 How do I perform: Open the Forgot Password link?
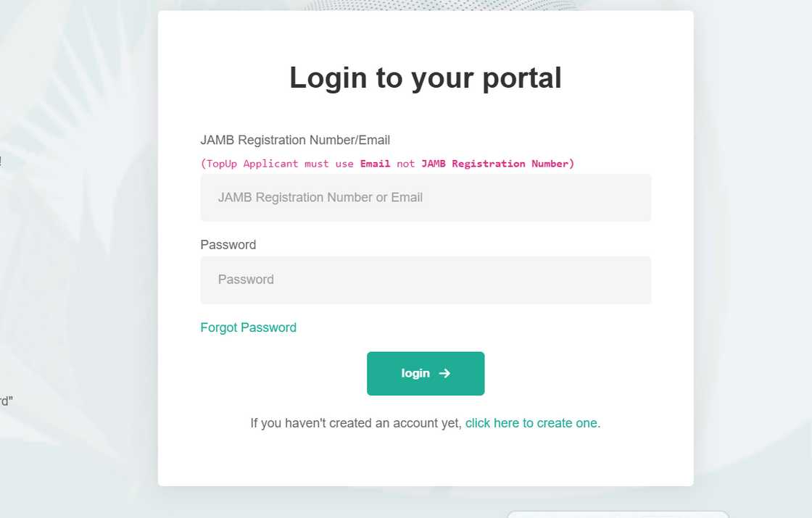pos(248,327)
